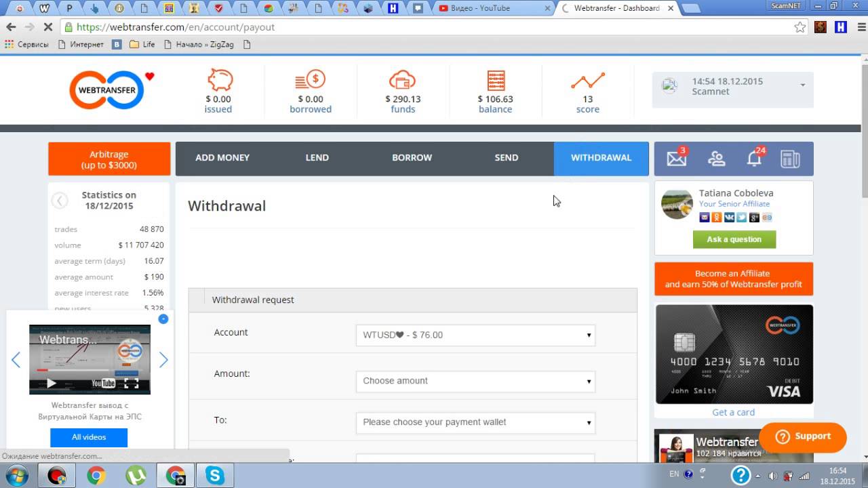Open the Webtransfer social icon beside Google Plus
The image size is (868, 488).
pyautogui.click(x=767, y=218)
